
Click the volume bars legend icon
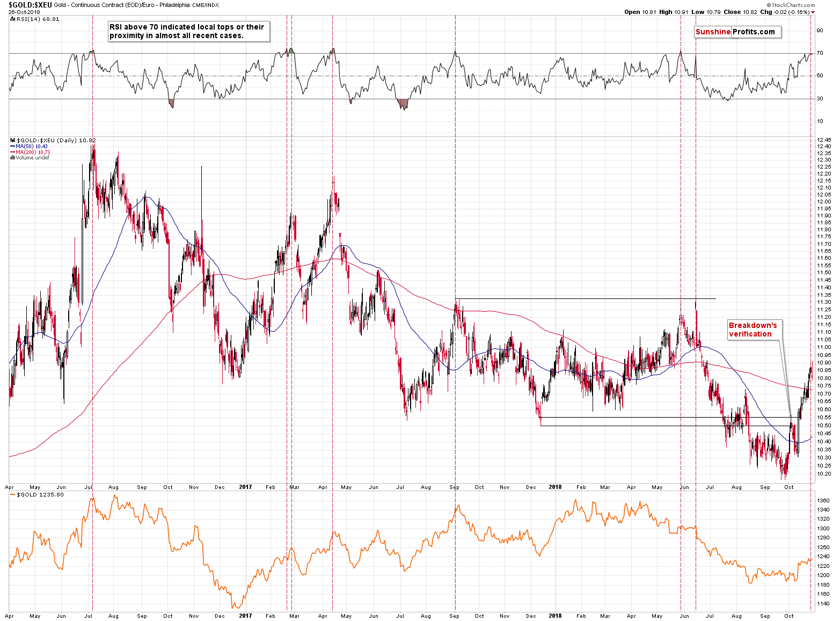coord(12,158)
